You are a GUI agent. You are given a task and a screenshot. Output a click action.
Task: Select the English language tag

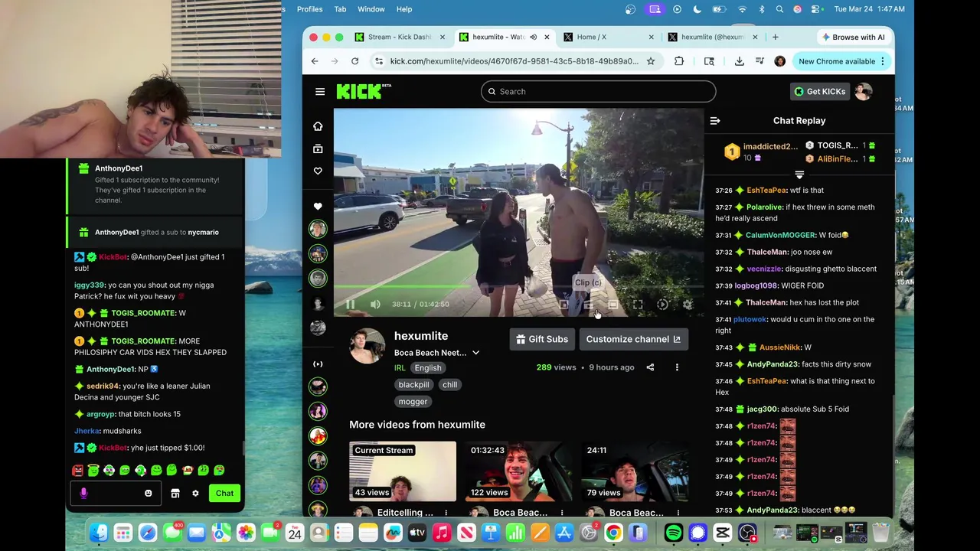point(428,368)
